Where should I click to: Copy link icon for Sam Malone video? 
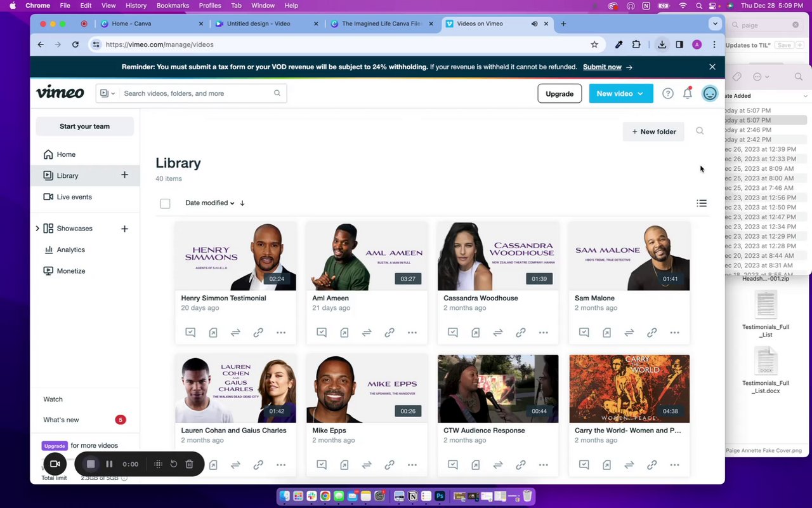pyautogui.click(x=652, y=332)
